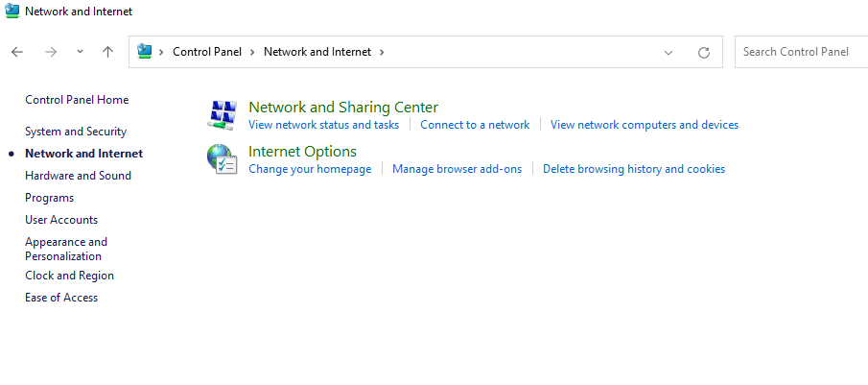This screenshot has width=868, height=385.
Task: Refresh the Control Panel view
Action: click(x=704, y=52)
